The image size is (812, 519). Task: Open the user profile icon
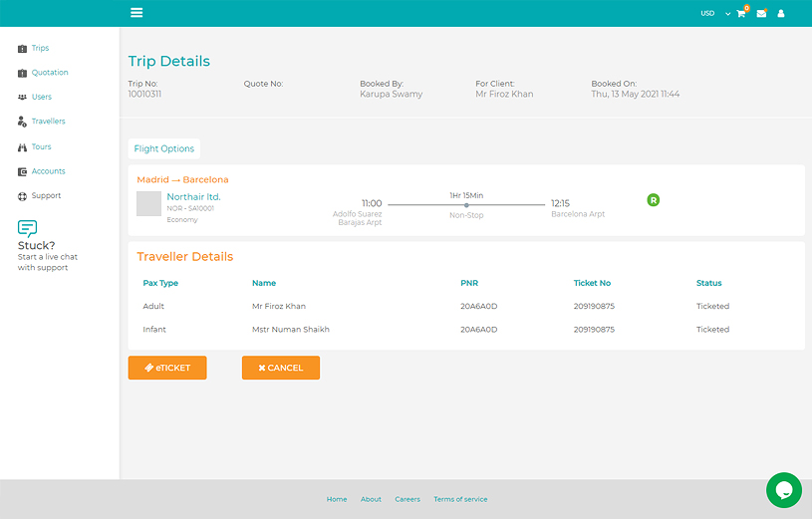pos(781,14)
